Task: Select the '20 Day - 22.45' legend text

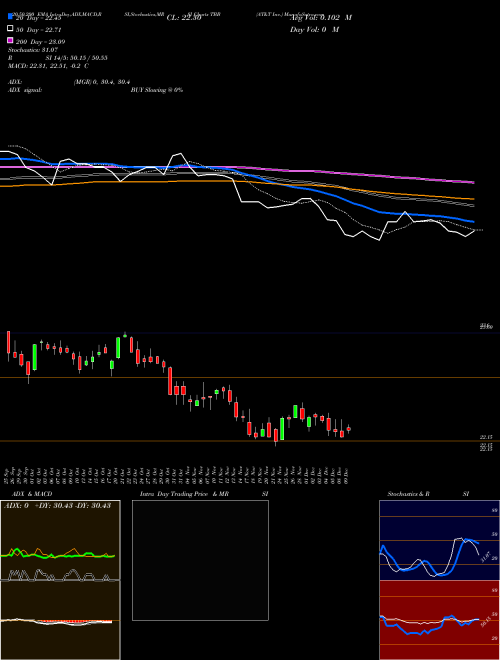Action: pos(39,18)
